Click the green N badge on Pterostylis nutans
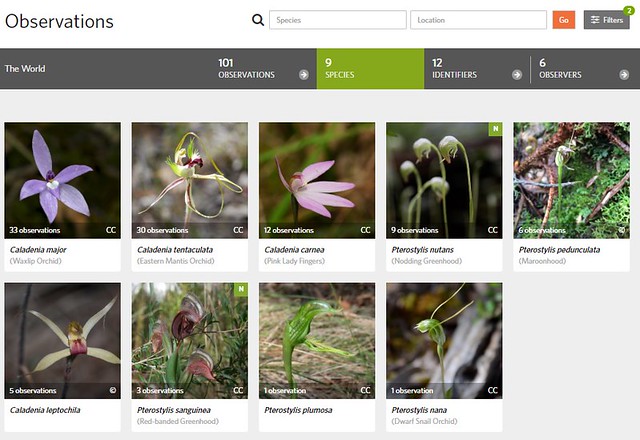Viewport: 640px width, 440px height. click(x=494, y=129)
